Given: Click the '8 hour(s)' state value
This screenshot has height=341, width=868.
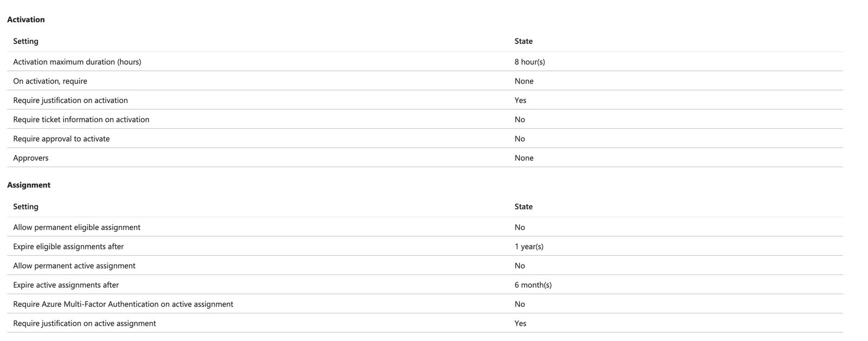Looking at the screenshot, I should [x=529, y=62].
